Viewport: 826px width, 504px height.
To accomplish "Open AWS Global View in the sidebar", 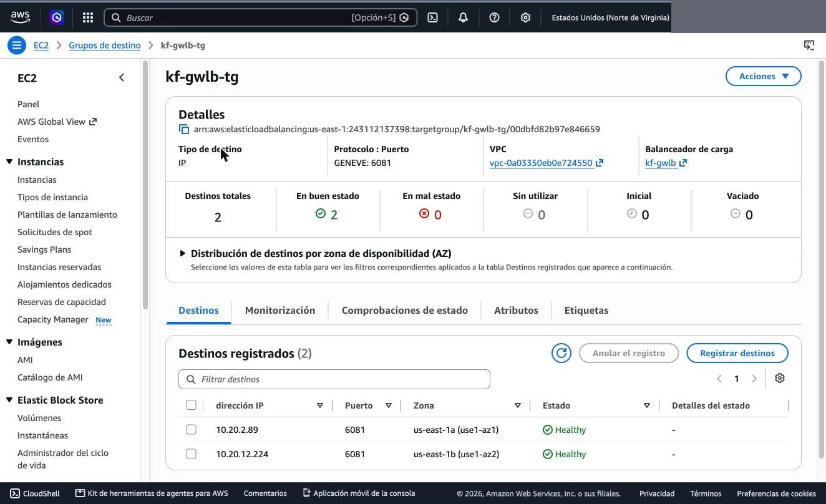I will (x=57, y=122).
